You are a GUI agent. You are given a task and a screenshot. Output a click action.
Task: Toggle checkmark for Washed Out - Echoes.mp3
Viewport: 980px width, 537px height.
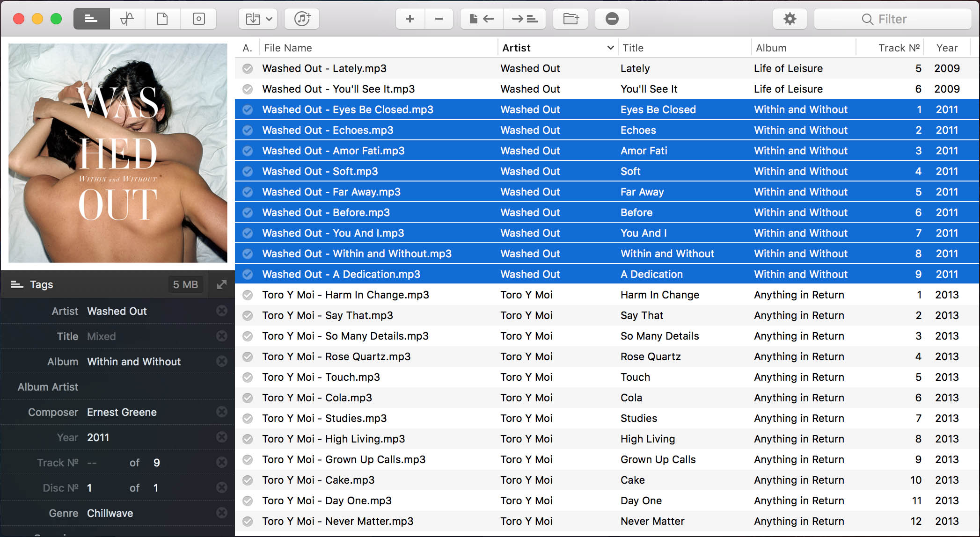pos(248,131)
